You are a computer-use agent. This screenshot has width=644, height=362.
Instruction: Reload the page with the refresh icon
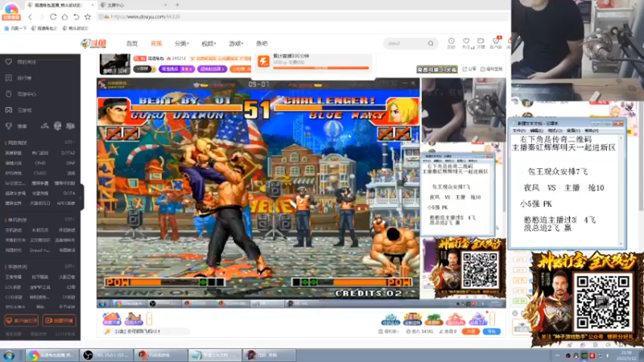[x=53, y=17]
